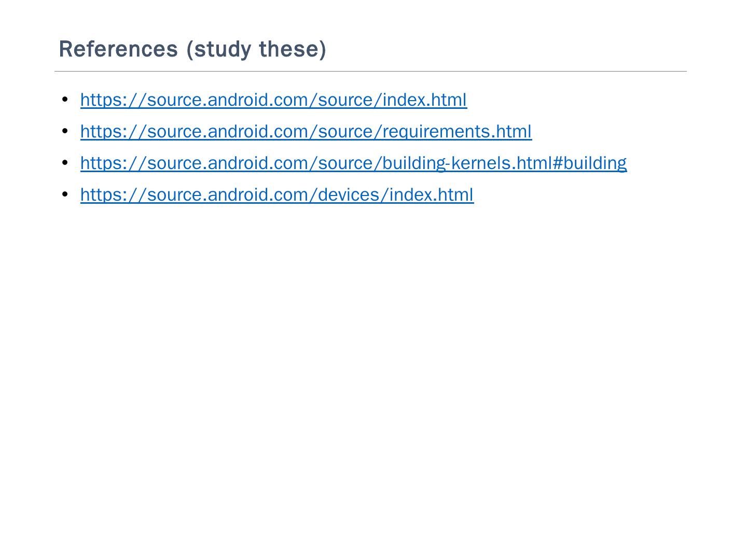Follow the building-kernels.html#building link

(353, 163)
